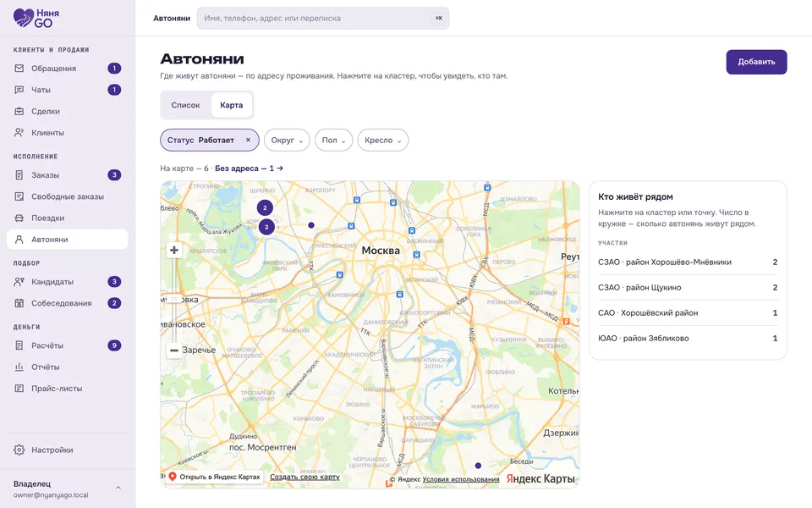
Task: Zoom out the map with minus button
Action: pos(174,351)
